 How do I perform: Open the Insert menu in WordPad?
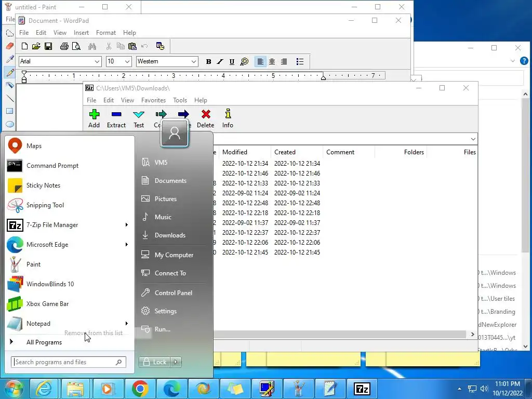coord(81,33)
